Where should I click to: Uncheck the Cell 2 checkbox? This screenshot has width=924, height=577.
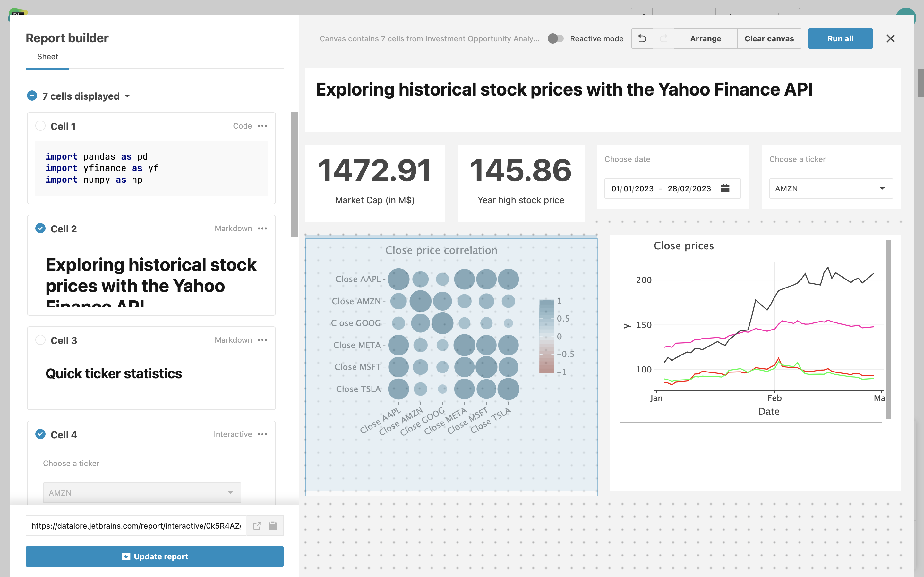40,229
